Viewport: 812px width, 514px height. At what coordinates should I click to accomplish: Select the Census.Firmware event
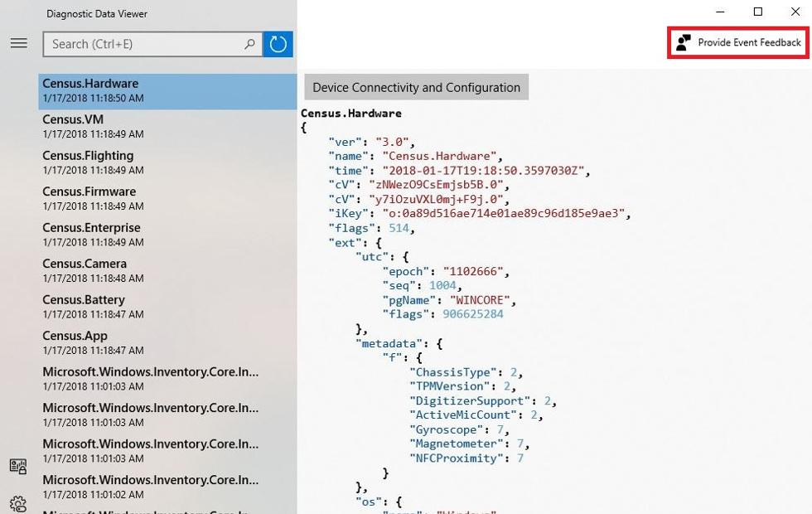tap(167, 199)
